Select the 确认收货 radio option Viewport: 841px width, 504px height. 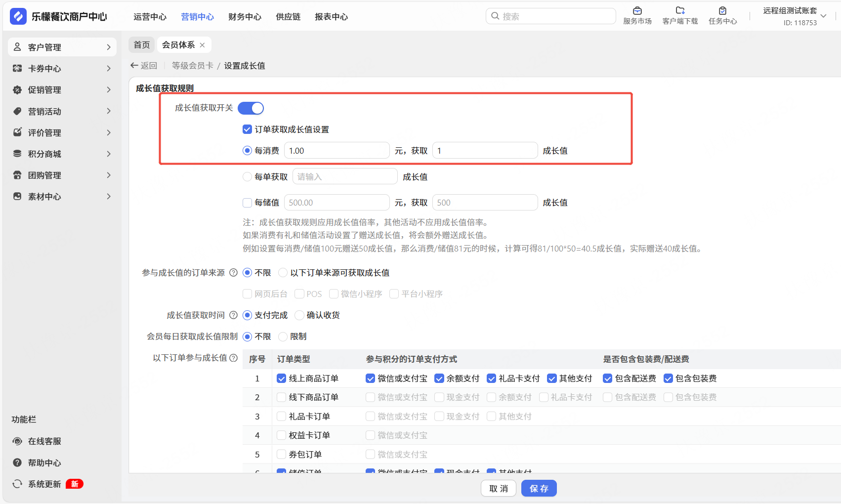299,315
